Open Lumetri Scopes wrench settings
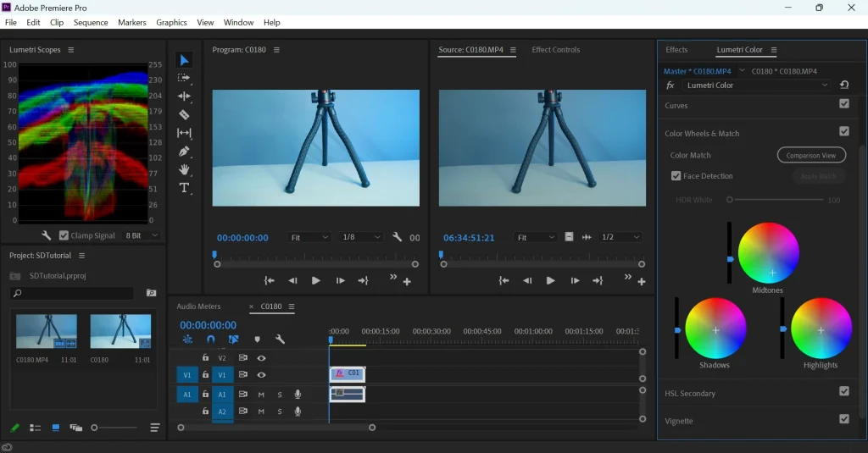 click(x=47, y=235)
